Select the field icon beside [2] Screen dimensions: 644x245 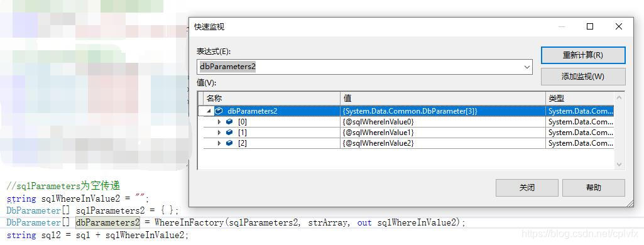229,143
